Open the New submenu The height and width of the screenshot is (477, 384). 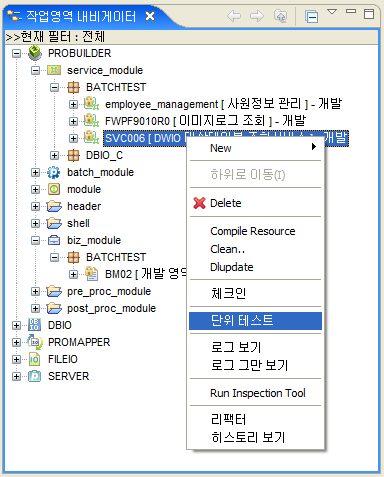click(x=255, y=148)
